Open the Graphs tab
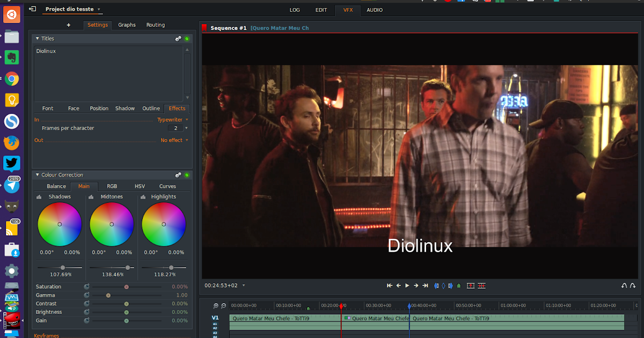The height and width of the screenshot is (338, 644). tap(127, 25)
